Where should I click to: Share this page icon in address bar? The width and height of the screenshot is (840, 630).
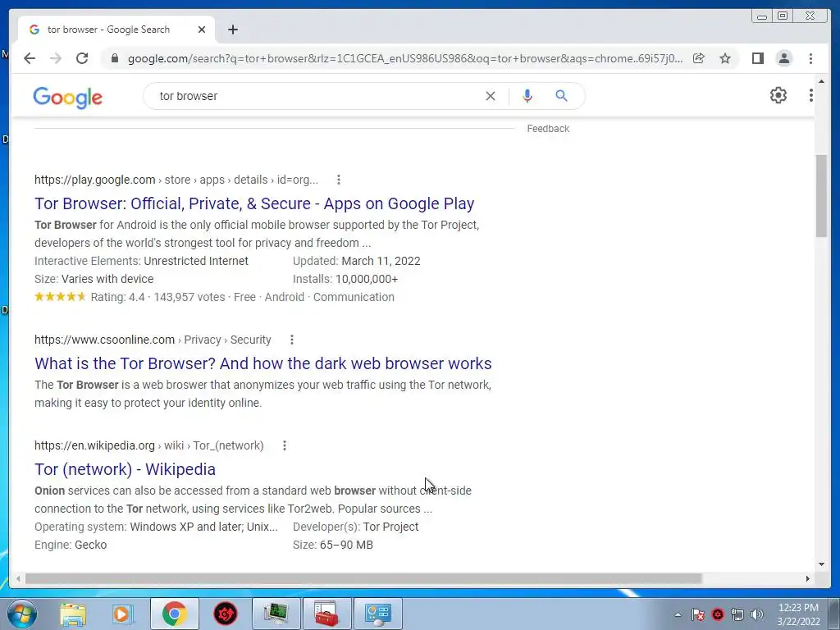click(x=699, y=58)
